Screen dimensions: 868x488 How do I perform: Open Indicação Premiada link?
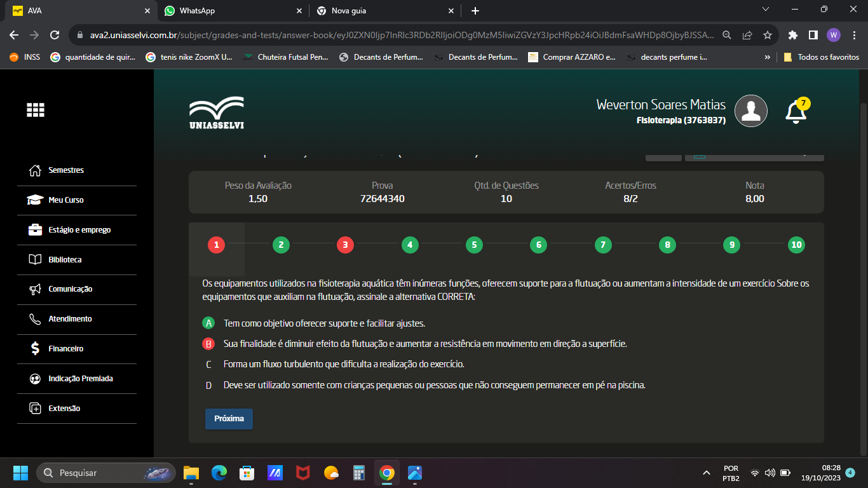tap(80, 379)
